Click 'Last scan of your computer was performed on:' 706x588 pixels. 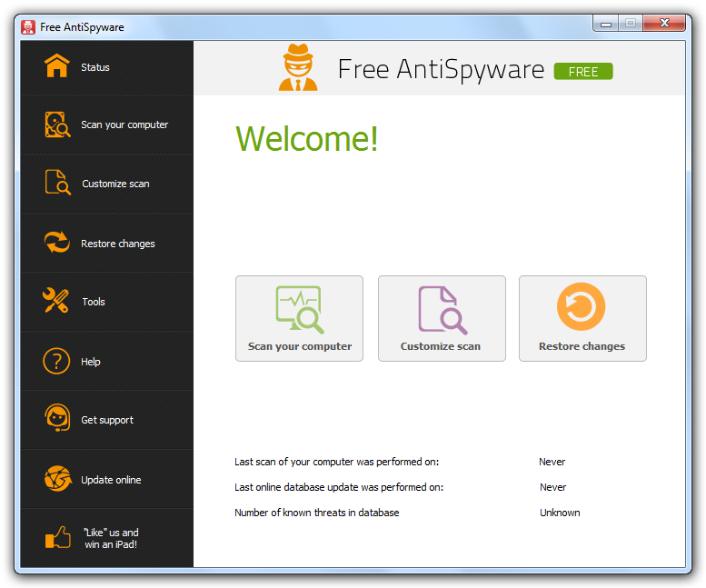pyautogui.click(x=336, y=462)
